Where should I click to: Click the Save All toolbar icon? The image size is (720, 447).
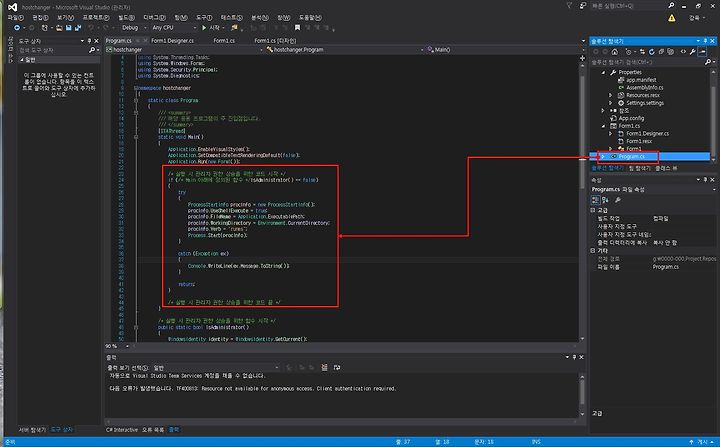coord(78,28)
